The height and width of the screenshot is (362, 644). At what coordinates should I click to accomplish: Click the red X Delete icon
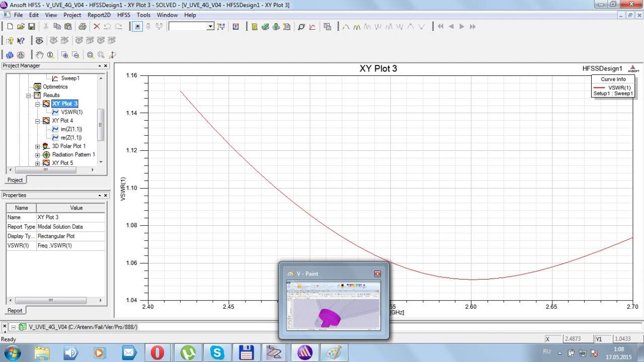[x=97, y=27]
